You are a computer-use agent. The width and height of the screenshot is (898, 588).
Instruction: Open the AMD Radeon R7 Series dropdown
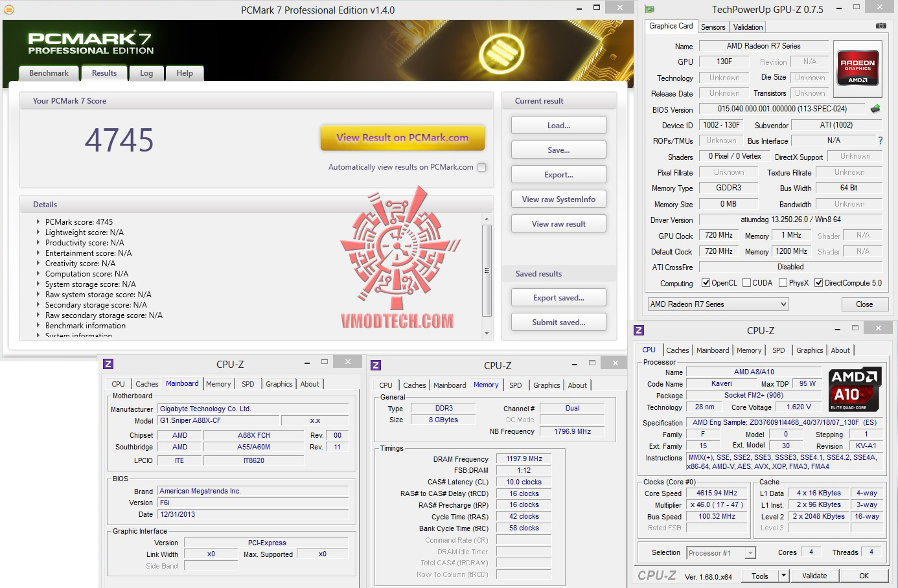tap(719, 304)
